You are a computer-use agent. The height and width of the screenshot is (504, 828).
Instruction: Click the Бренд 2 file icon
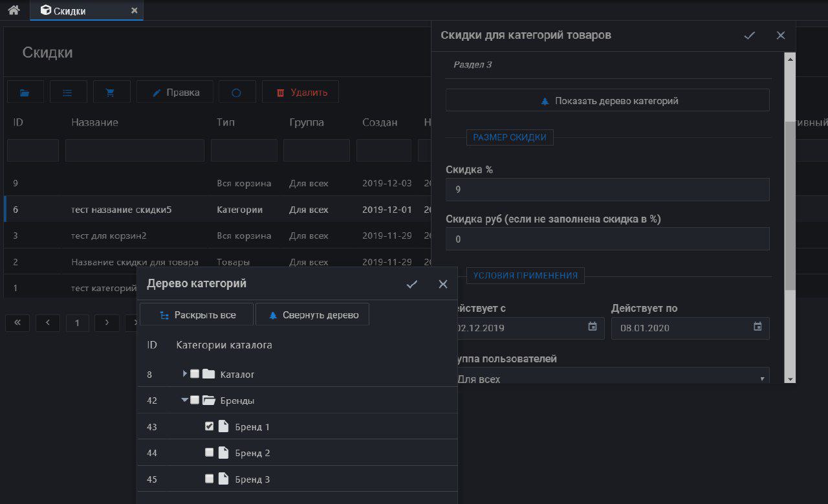point(223,453)
